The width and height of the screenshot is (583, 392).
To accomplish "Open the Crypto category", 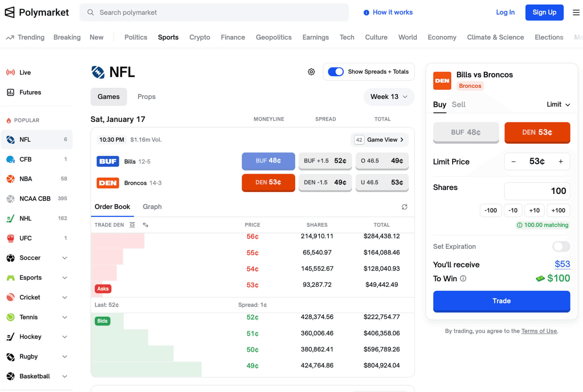I will point(200,37).
